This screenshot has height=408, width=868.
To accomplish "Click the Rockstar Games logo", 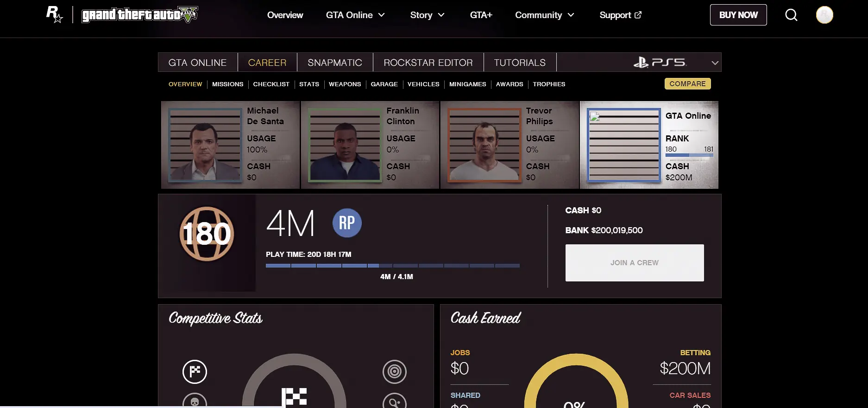I will coord(54,14).
